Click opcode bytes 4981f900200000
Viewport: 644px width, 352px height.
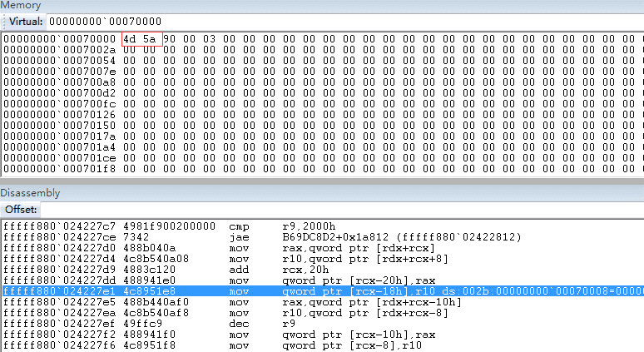tap(169, 226)
